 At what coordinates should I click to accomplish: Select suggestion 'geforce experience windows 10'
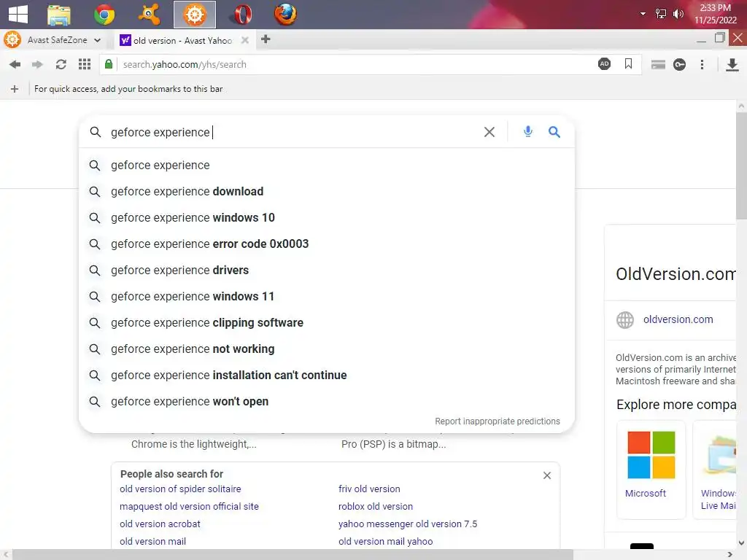[x=327, y=217]
